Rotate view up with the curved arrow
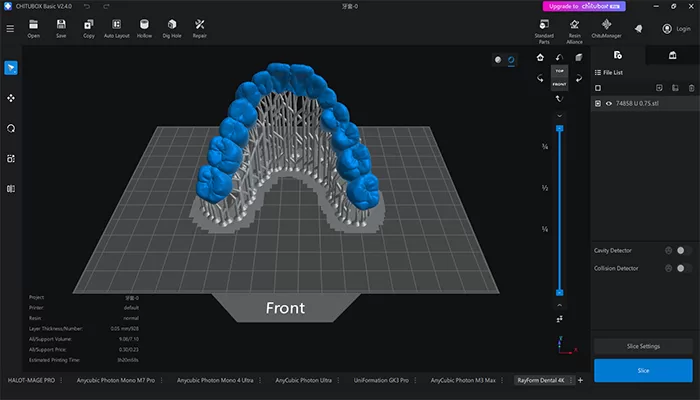700x400 pixels. [x=559, y=57]
